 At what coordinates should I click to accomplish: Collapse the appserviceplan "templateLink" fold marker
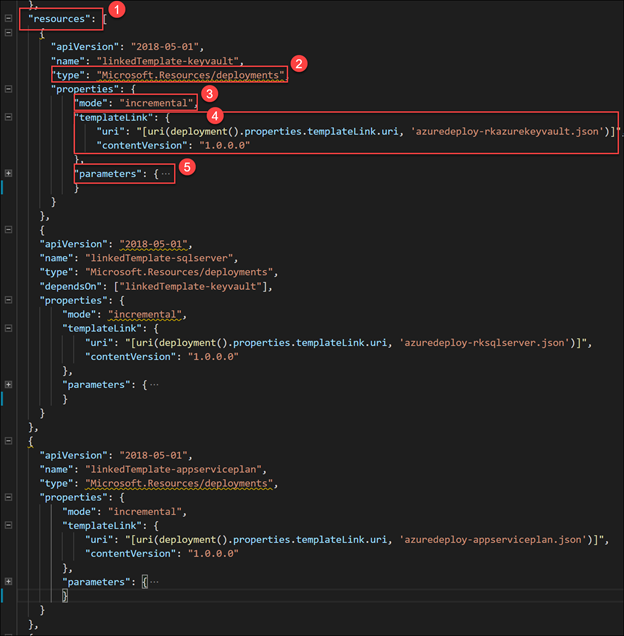[9, 524]
